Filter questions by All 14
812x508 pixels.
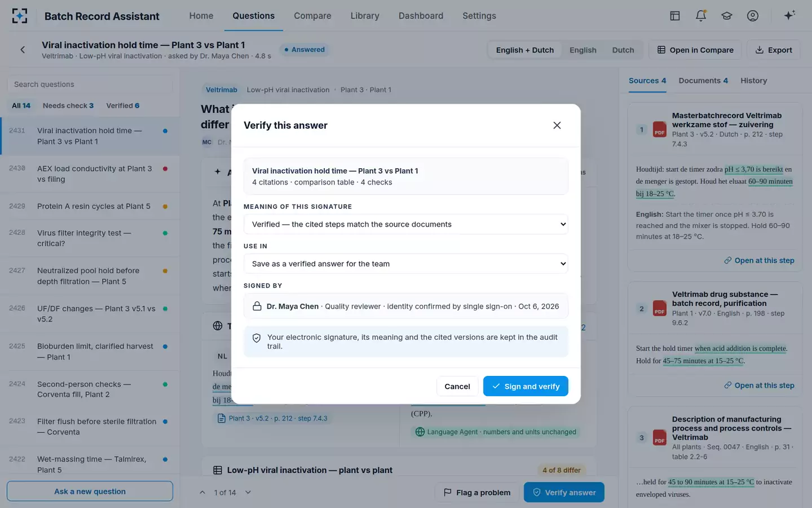click(x=21, y=106)
